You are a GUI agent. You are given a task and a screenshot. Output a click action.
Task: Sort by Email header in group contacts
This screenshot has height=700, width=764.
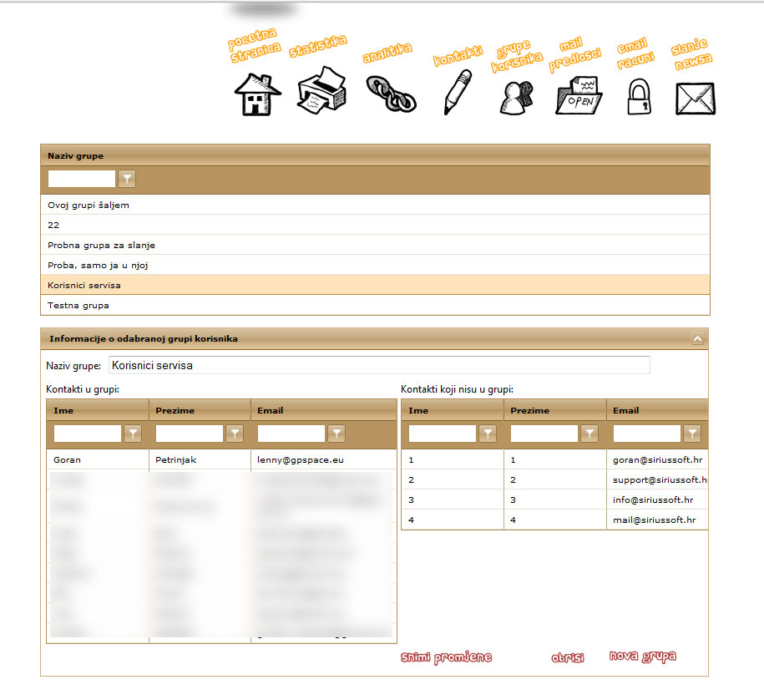pyautogui.click(x=324, y=410)
